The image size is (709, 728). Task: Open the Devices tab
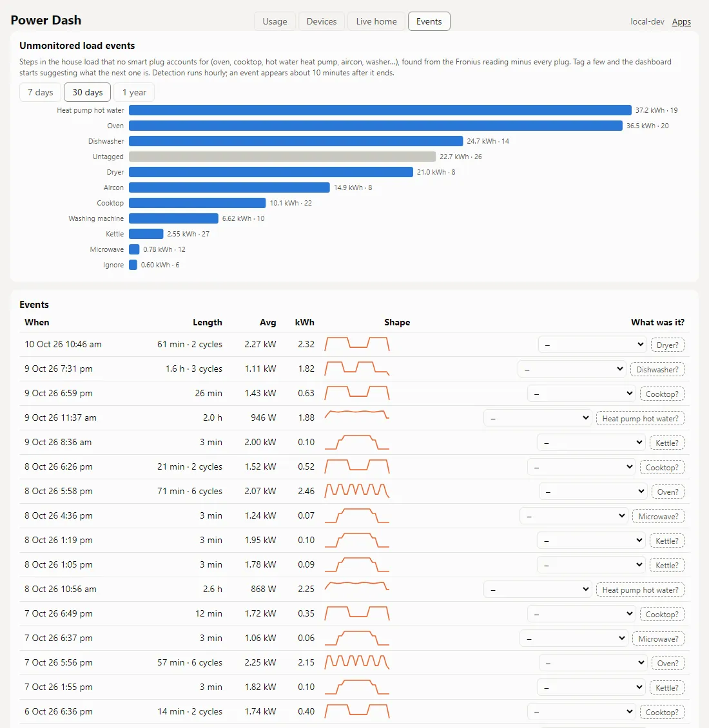(x=322, y=21)
